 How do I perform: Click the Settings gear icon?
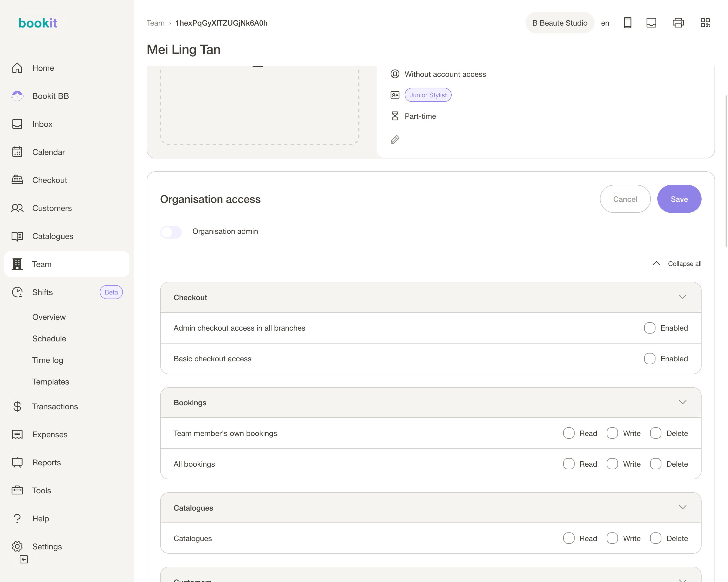click(x=17, y=546)
